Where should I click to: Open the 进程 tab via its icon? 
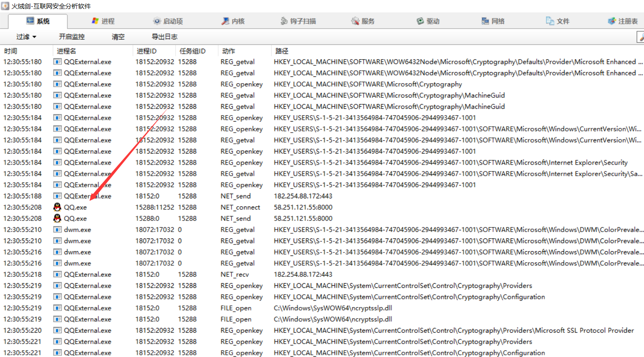95,21
